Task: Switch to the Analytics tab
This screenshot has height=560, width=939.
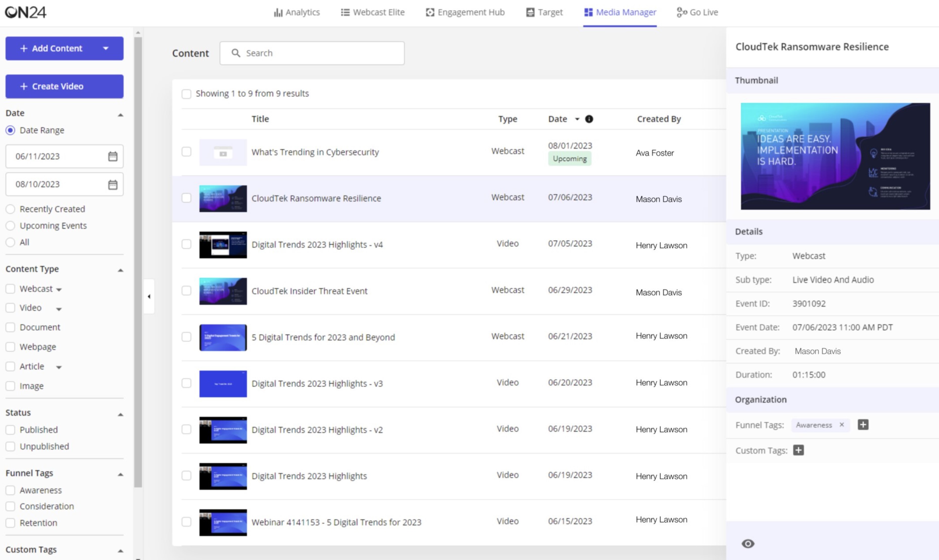Action: tap(297, 12)
